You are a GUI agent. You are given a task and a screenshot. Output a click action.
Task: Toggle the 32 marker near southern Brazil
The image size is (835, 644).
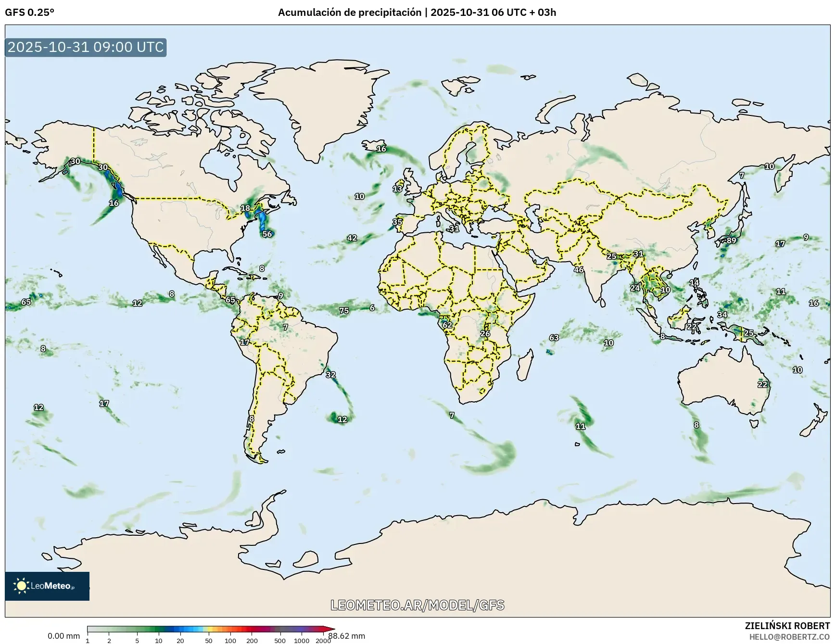330,374
